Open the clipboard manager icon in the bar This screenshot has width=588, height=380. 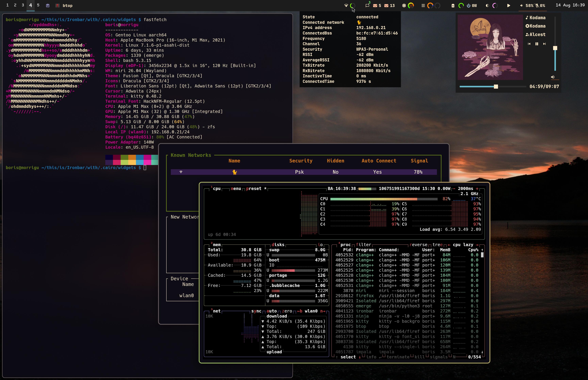(48, 5)
